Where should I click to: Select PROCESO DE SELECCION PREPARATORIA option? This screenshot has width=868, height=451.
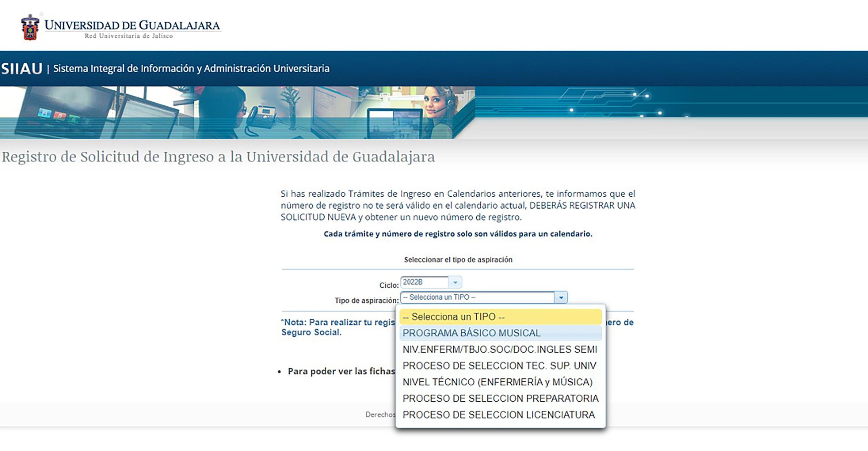500,399
